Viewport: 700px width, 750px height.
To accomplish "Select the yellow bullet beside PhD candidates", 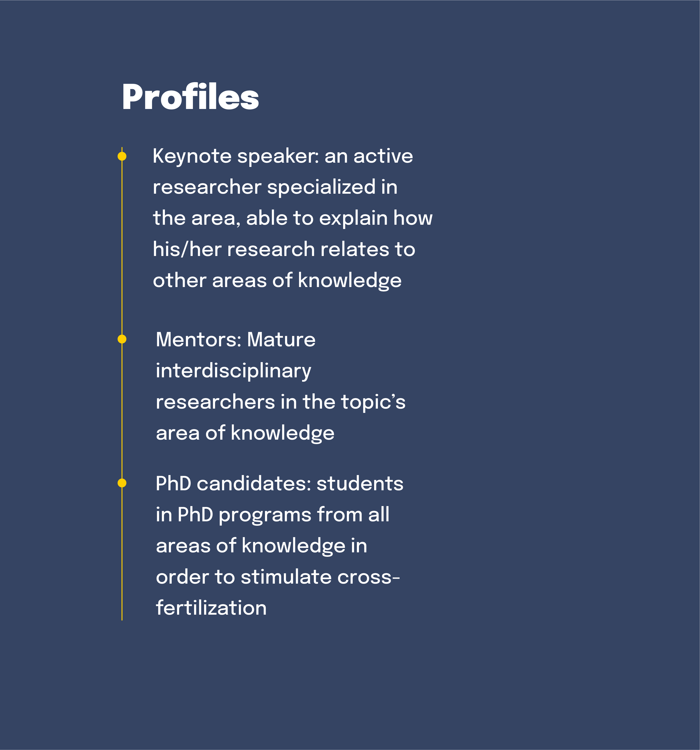I will point(122,483).
